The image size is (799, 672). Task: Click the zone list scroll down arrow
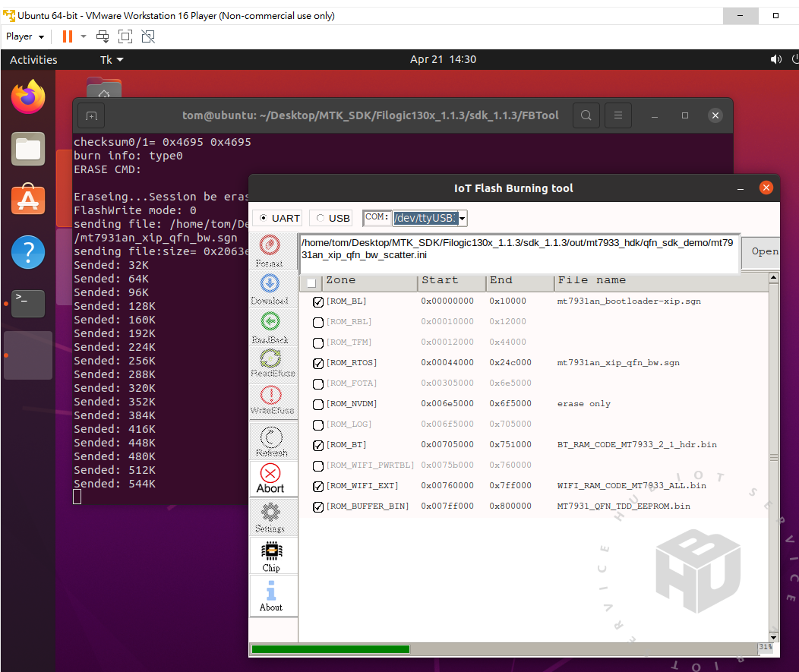tap(773, 637)
